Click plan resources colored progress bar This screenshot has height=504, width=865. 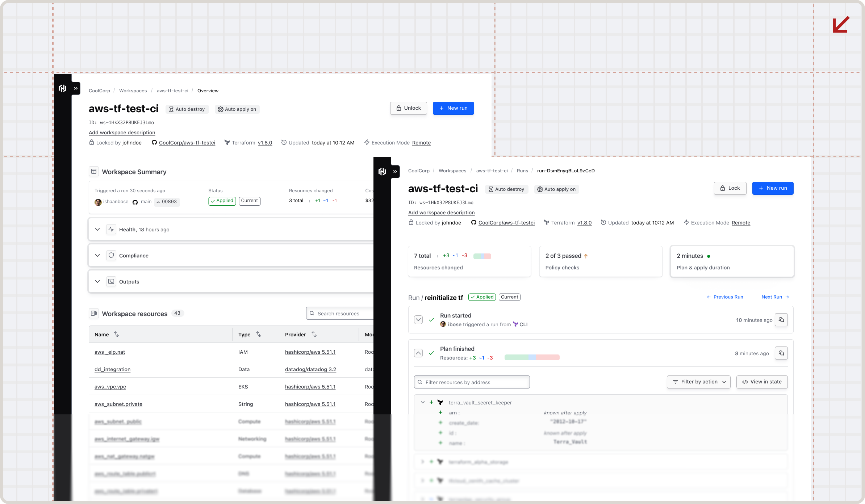tap(532, 358)
